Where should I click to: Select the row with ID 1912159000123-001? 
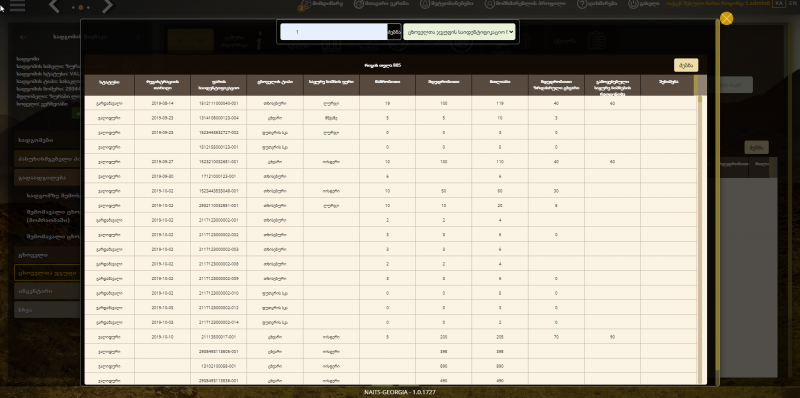point(390,147)
